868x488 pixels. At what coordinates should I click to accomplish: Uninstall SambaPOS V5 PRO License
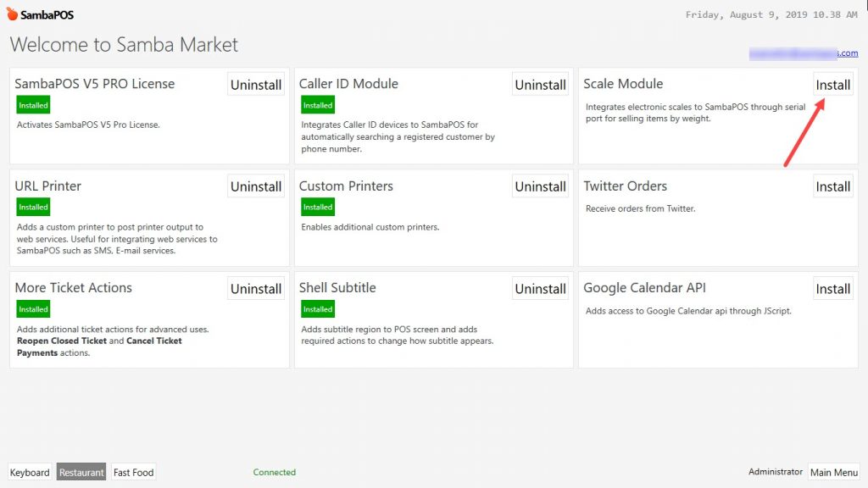256,85
